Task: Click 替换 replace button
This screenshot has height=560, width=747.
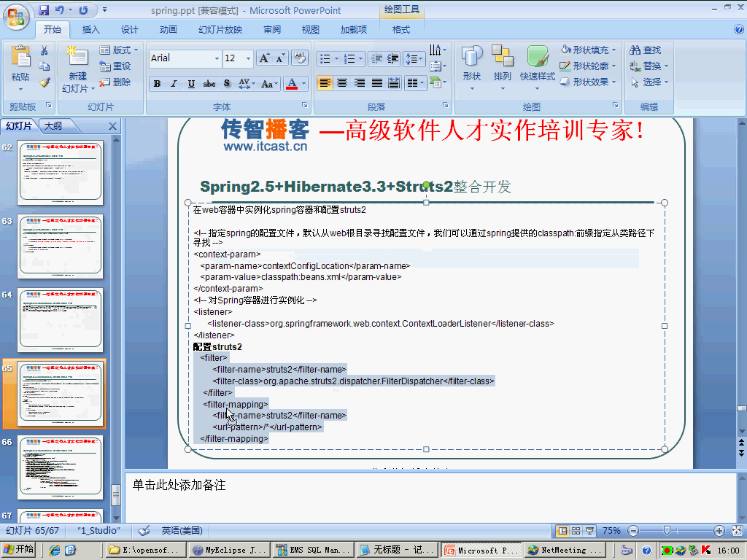Action: coord(649,66)
